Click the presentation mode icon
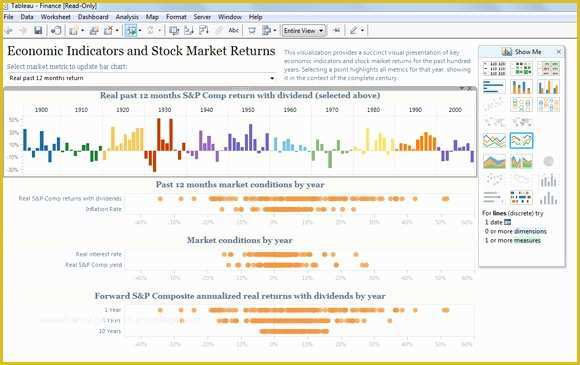This screenshot has height=365, width=580. click(252, 31)
